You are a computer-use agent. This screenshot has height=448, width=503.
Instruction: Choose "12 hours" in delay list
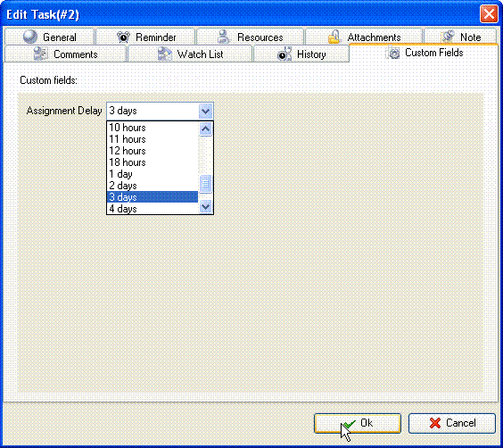pyautogui.click(x=153, y=151)
